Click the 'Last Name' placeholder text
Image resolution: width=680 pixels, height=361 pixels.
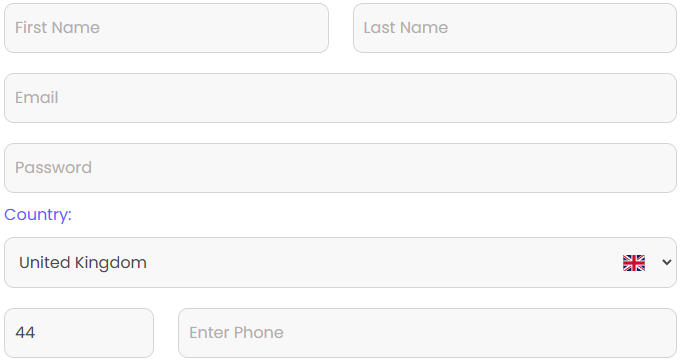405,28
